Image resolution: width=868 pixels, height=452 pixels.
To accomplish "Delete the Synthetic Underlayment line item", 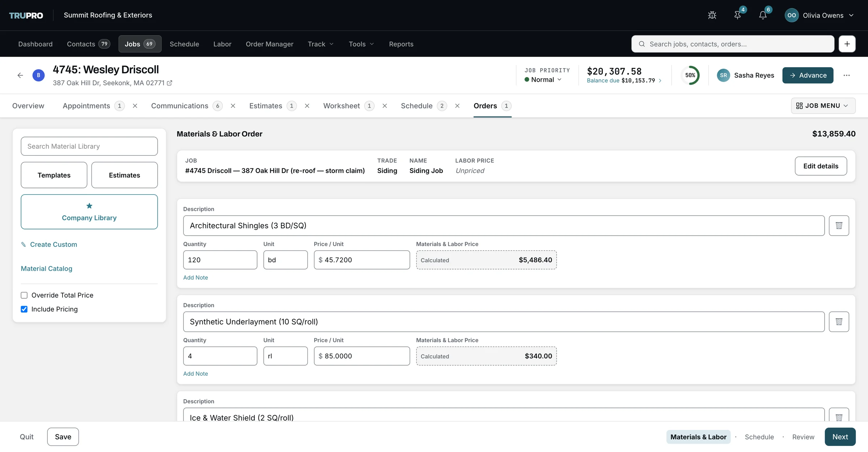I will (839, 322).
